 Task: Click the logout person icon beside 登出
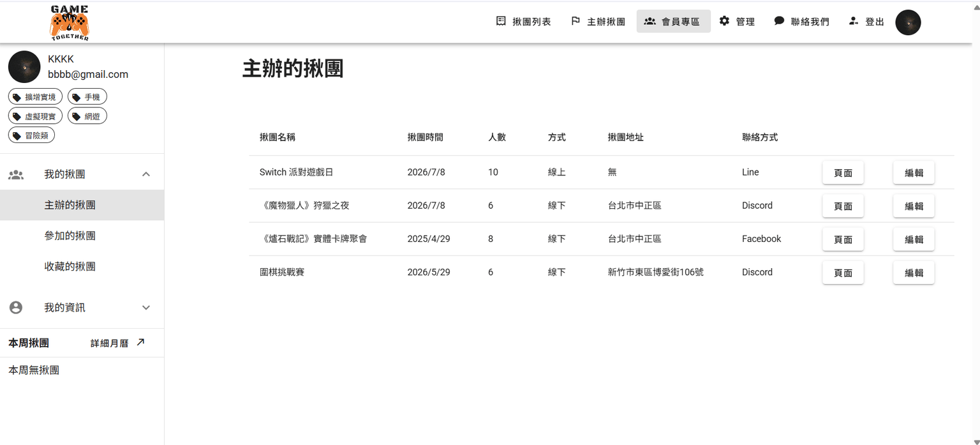pos(853,21)
